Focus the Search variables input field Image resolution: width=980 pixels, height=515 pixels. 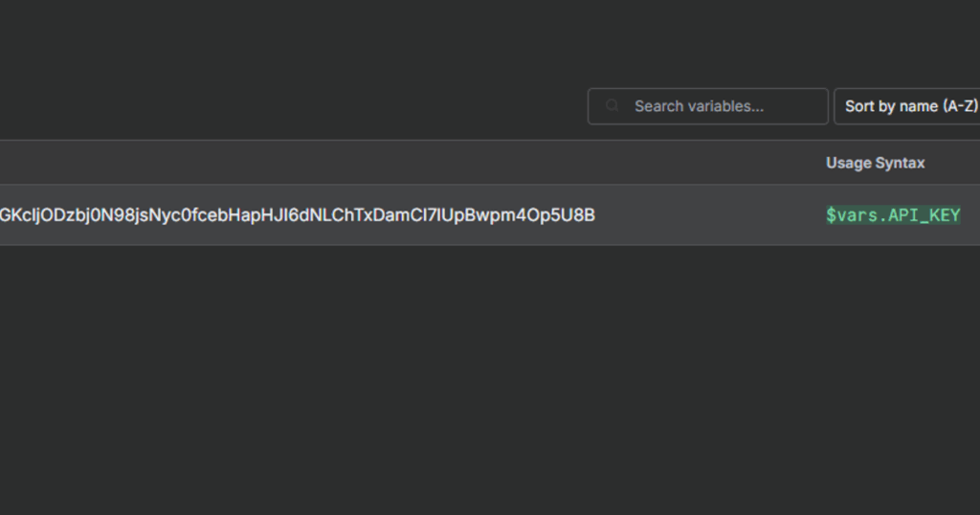click(707, 106)
